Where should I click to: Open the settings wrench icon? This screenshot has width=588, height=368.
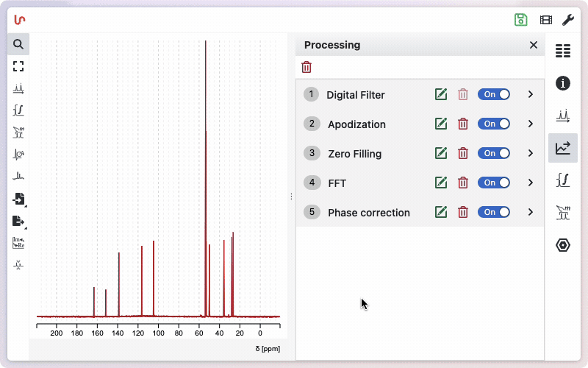click(x=567, y=20)
